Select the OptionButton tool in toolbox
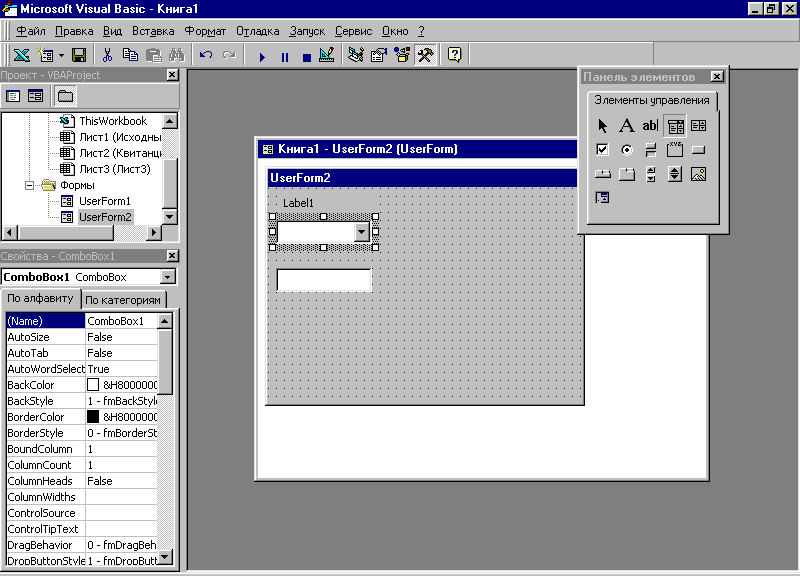The width and height of the screenshot is (800, 576). [627, 149]
